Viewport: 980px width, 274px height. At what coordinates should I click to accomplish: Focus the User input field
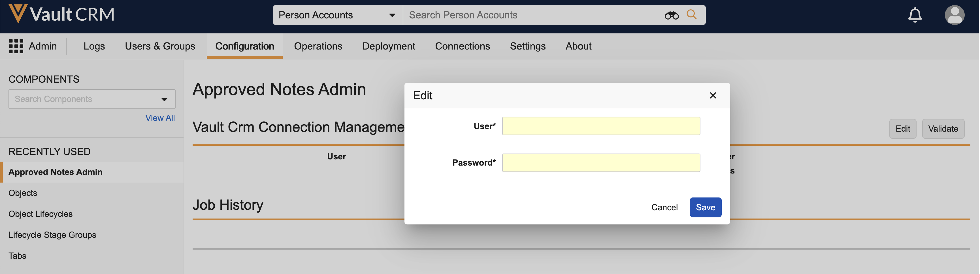601,126
